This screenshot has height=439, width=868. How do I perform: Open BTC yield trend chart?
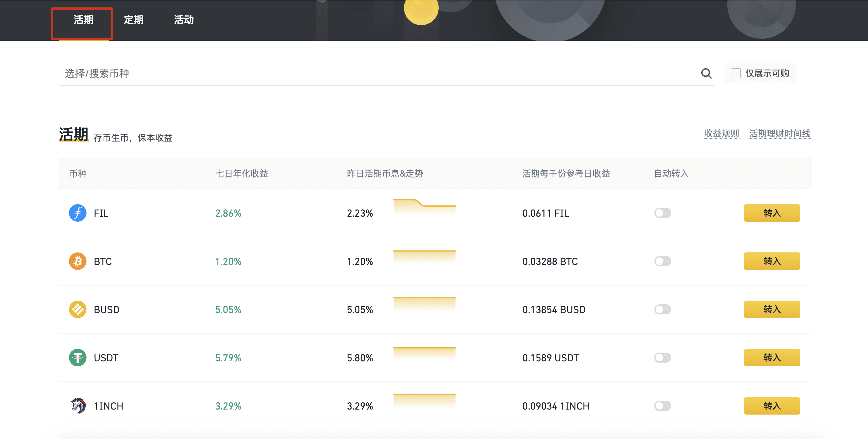425,256
